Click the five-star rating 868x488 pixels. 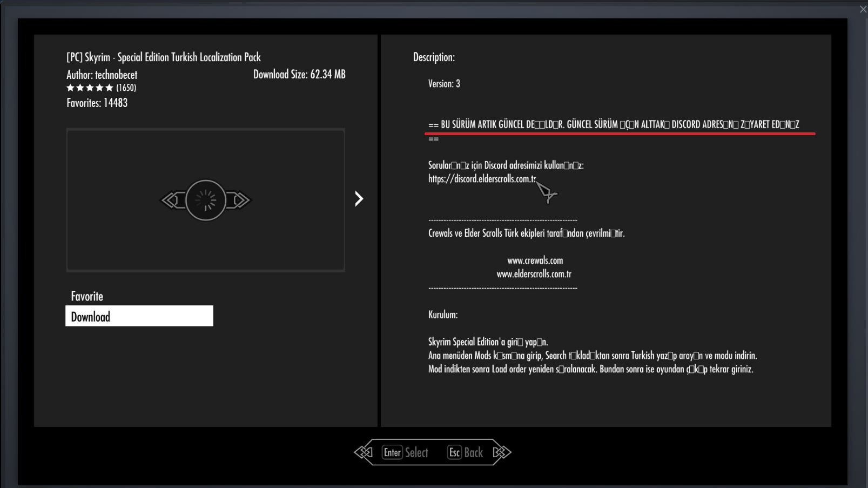click(90, 88)
